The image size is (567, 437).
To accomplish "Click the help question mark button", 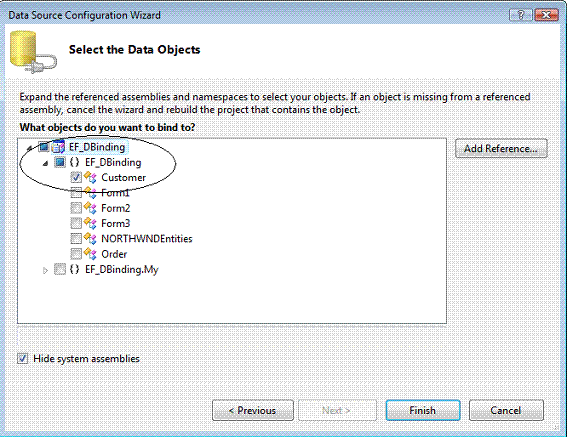I will (521, 15).
